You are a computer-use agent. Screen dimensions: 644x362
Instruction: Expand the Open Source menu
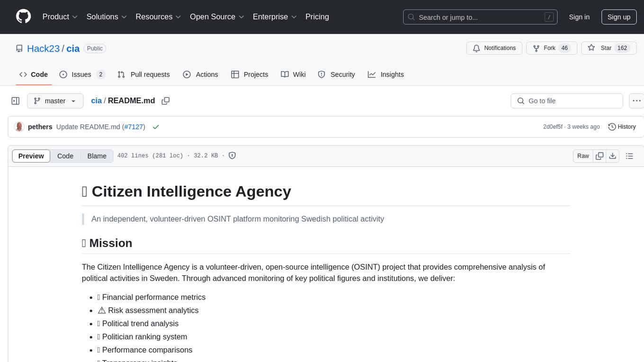coord(217,17)
